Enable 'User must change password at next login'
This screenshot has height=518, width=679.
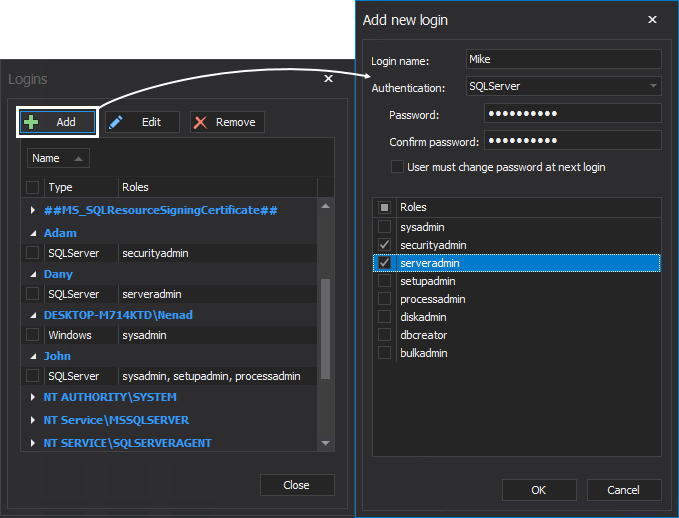pos(397,167)
